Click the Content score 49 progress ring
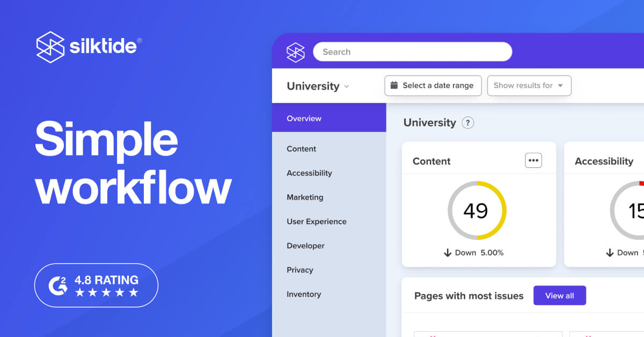Image resolution: width=644 pixels, height=337 pixels. coord(477,210)
